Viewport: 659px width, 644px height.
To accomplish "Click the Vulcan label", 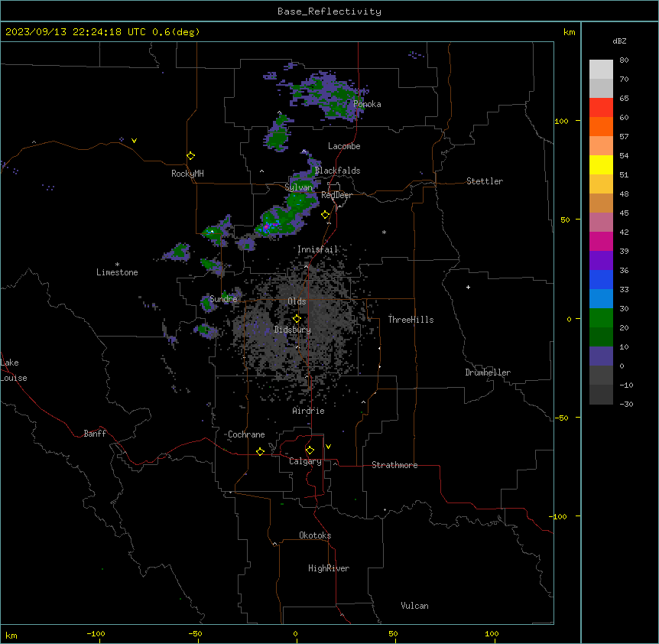I will point(414,606).
